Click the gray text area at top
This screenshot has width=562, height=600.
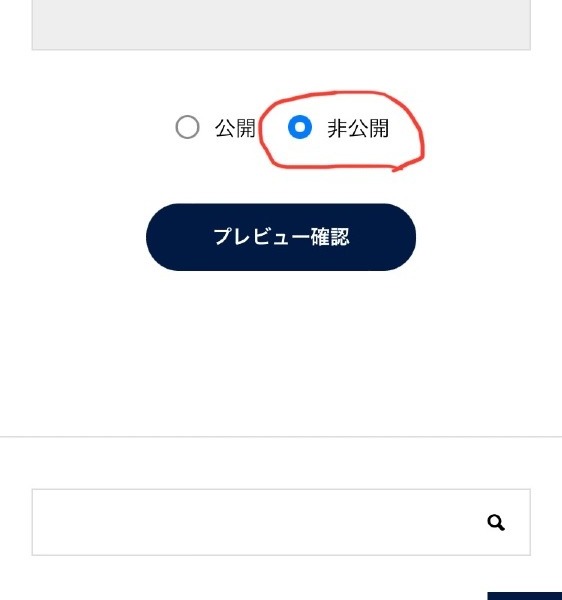281,24
